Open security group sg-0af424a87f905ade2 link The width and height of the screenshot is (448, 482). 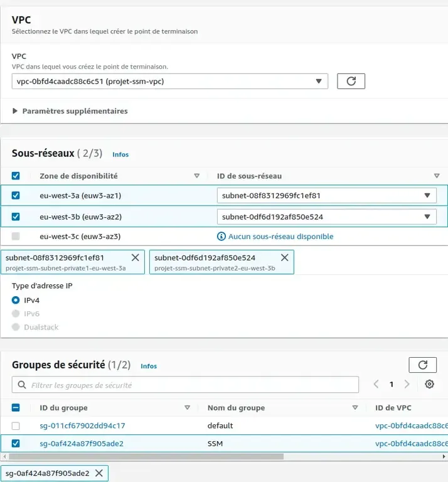point(82,444)
